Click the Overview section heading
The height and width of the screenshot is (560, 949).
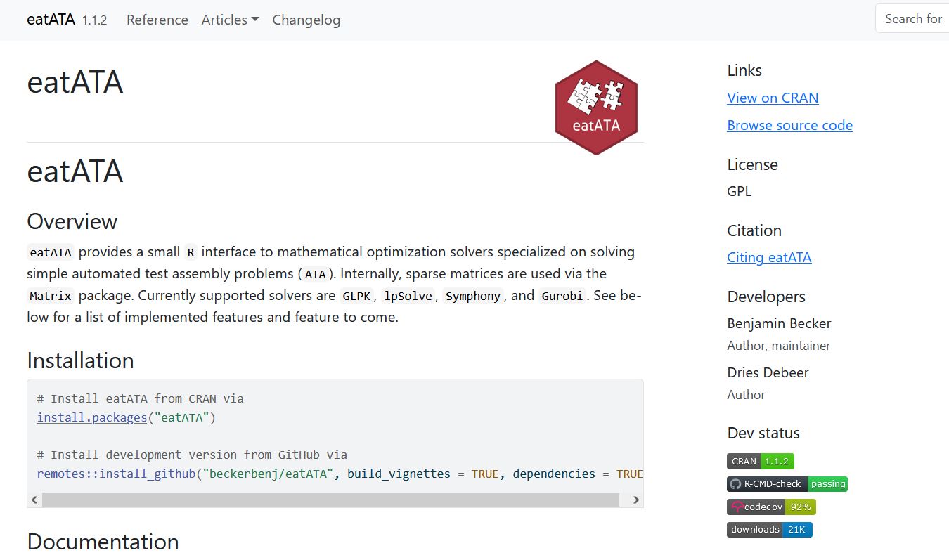[x=72, y=221]
